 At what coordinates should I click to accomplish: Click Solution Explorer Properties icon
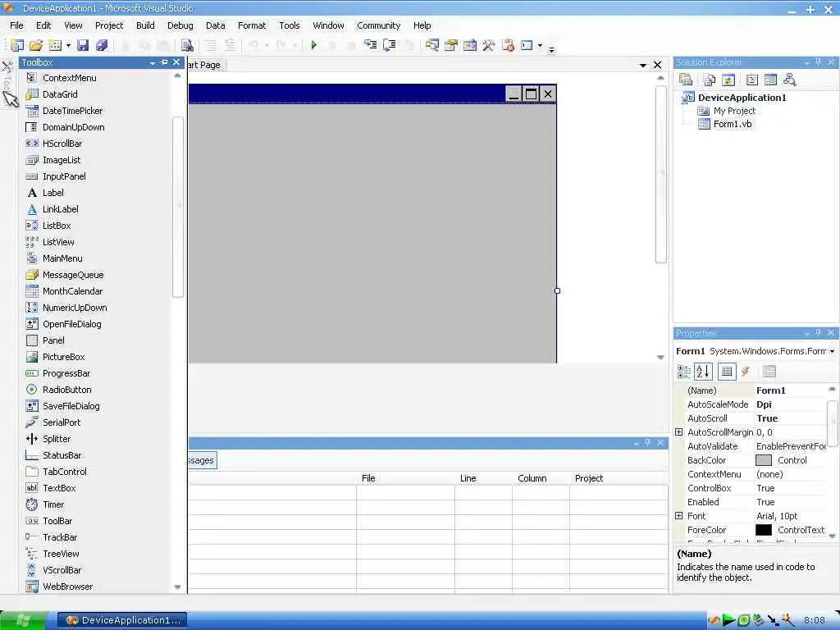point(686,80)
